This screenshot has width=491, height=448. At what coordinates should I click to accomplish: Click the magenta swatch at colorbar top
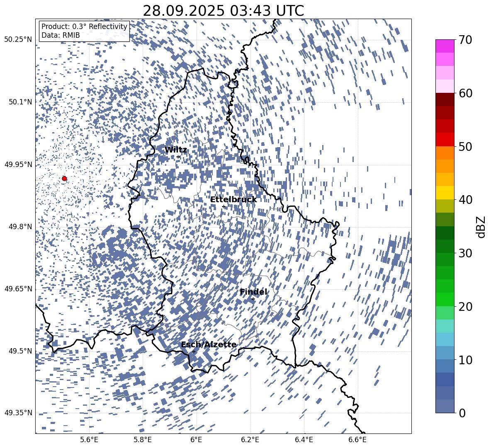click(445, 46)
